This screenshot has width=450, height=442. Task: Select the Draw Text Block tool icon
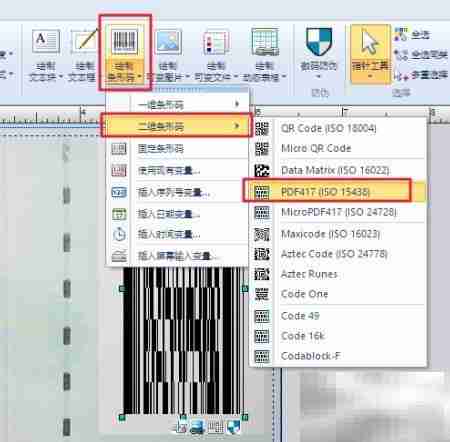(46, 41)
